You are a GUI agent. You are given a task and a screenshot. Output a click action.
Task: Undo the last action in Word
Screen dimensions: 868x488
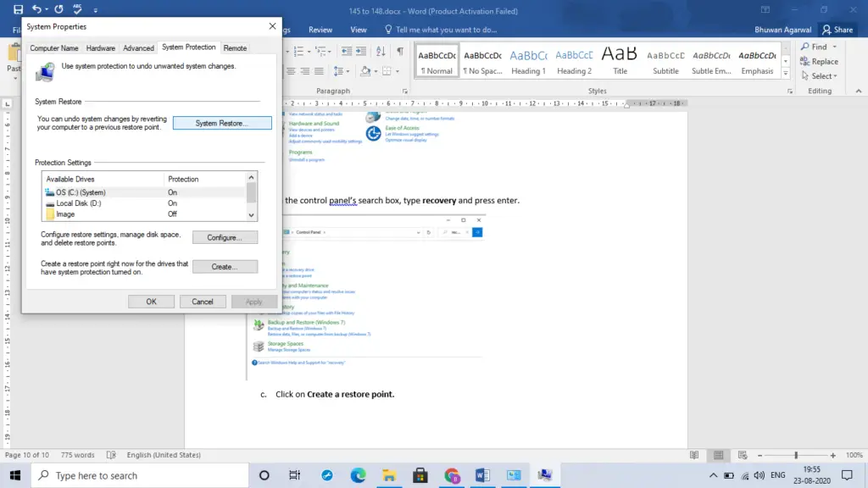pos(36,9)
